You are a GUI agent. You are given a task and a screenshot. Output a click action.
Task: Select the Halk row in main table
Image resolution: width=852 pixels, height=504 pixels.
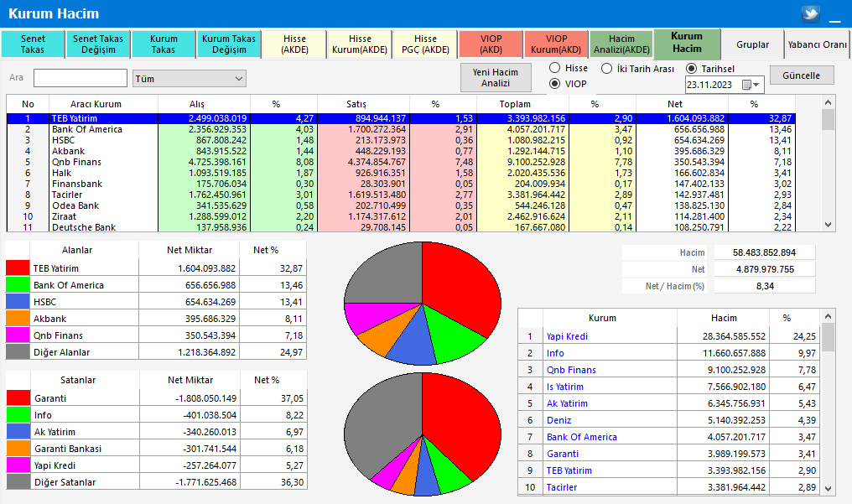point(401,173)
